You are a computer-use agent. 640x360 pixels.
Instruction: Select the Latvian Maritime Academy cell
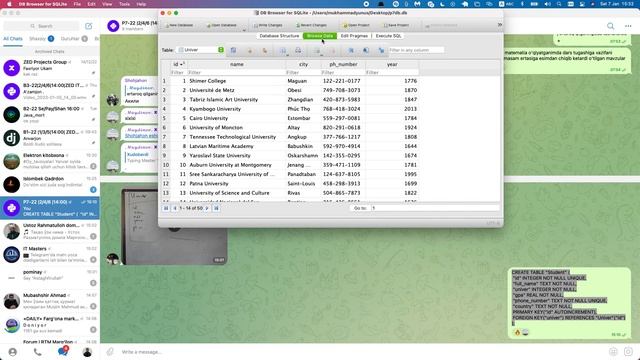tap(236, 146)
